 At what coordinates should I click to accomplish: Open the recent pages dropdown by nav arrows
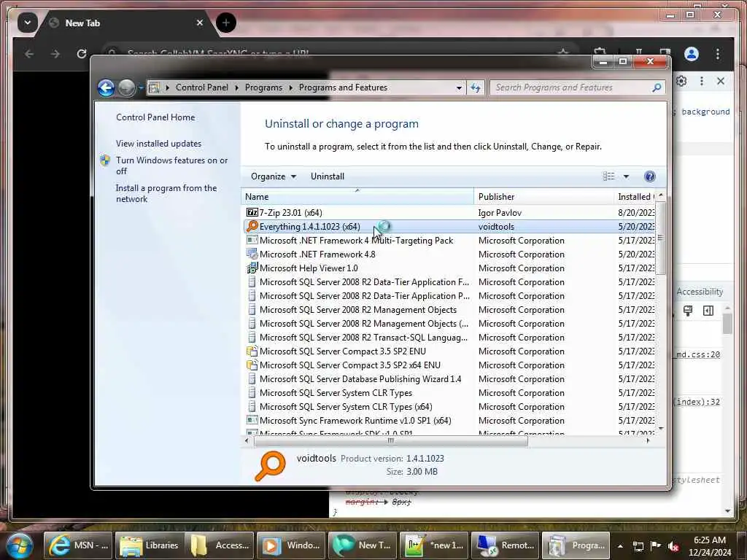point(141,87)
